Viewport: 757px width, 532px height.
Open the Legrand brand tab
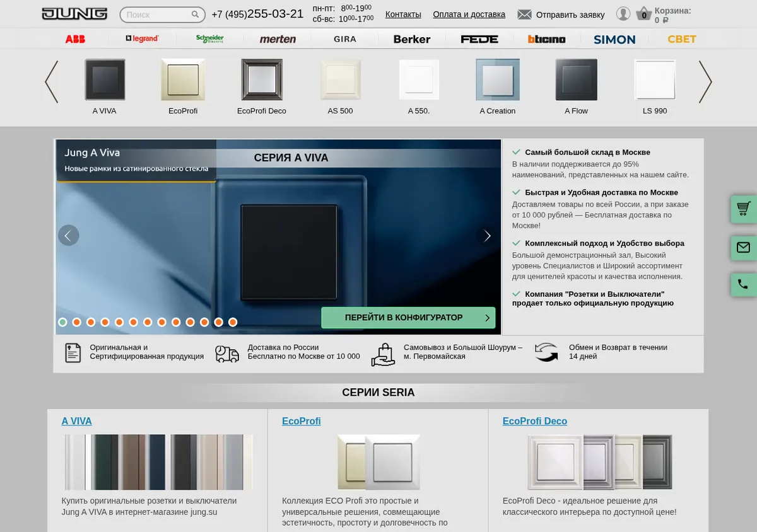pos(143,39)
